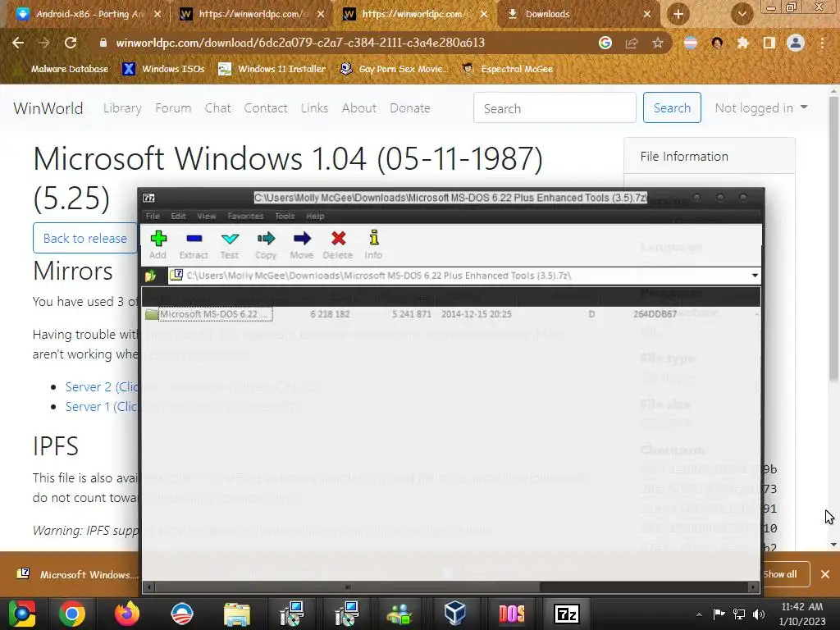Share this page via the share icon
The image size is (840, 630).
632,43
